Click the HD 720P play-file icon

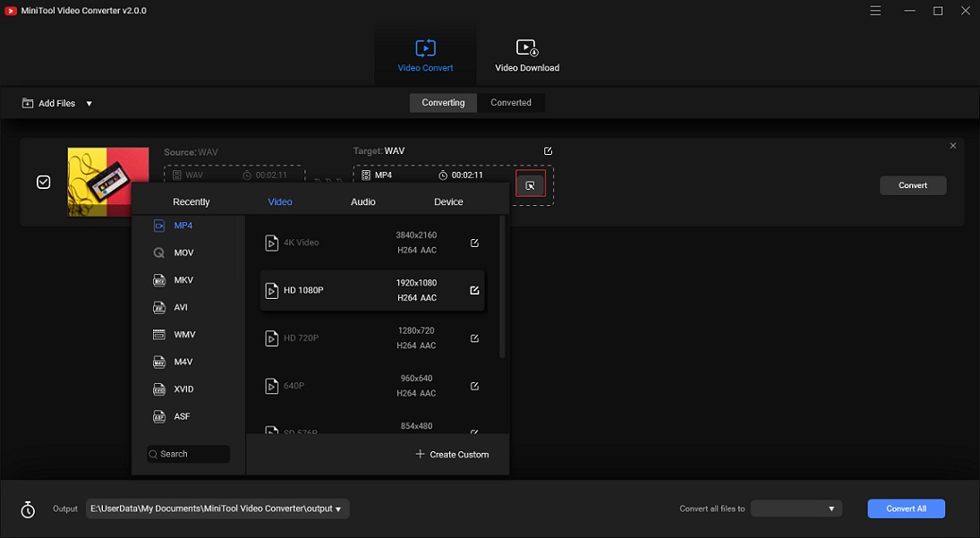click(271, 338)
